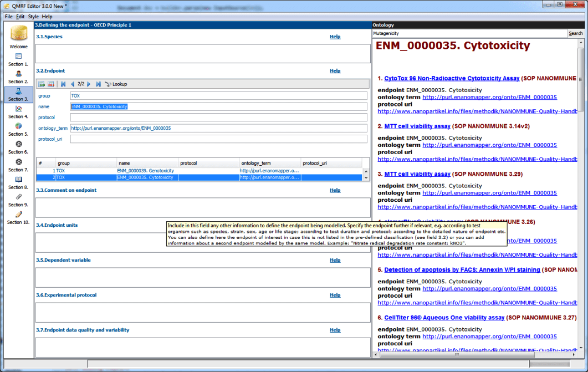This screenshot has height=372, width=588.
Task: Open MTT cell viability assay SOP 3.29 link
Action: tap(417, 174)
